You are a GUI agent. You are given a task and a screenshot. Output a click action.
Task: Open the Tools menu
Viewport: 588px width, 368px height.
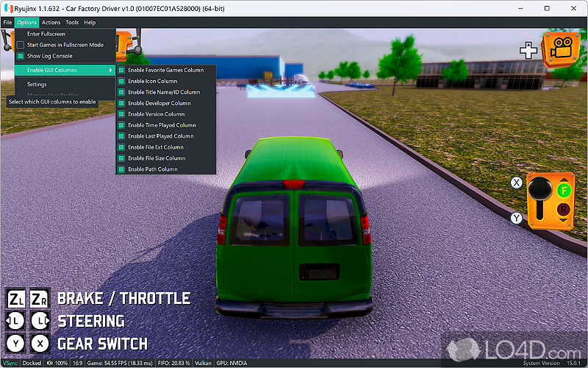(72, 23)
